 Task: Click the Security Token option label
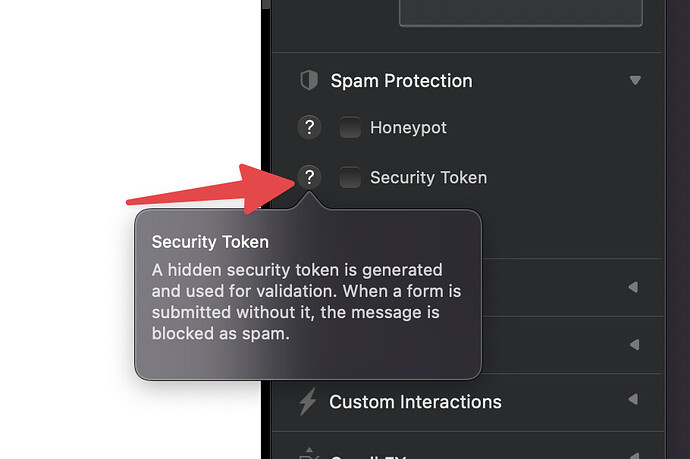click(x=428, y=178)
